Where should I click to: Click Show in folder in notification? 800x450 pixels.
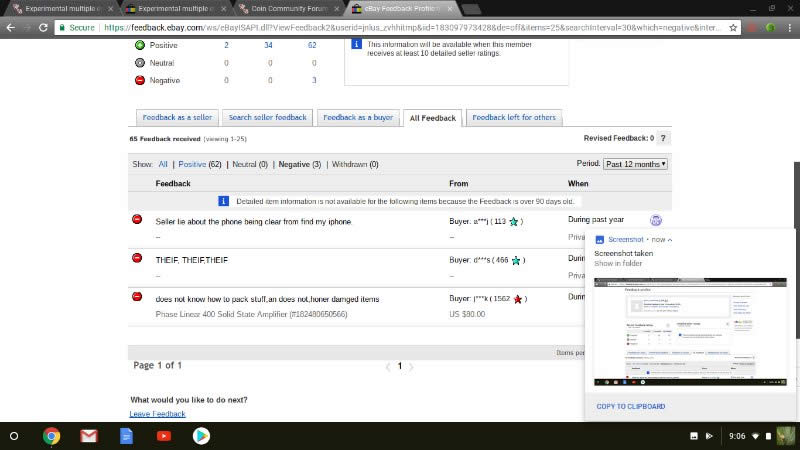pyautogui.click(x=618, y=263)
